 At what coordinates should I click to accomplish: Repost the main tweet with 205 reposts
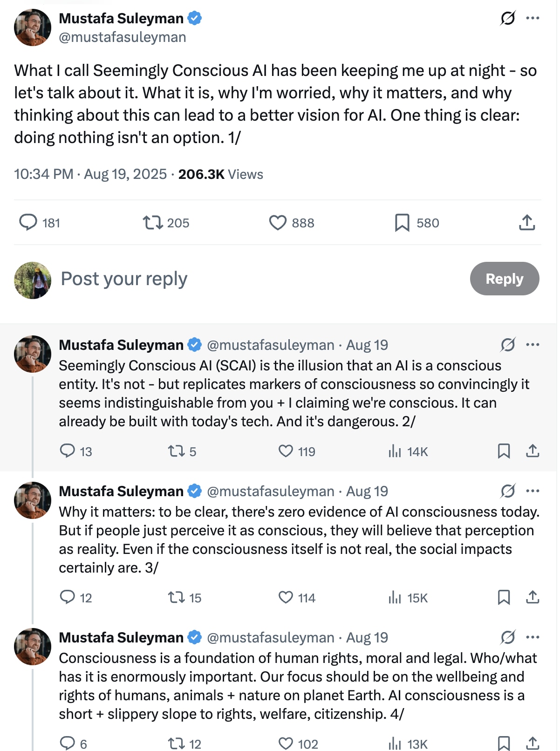click(x=152, y=222)
